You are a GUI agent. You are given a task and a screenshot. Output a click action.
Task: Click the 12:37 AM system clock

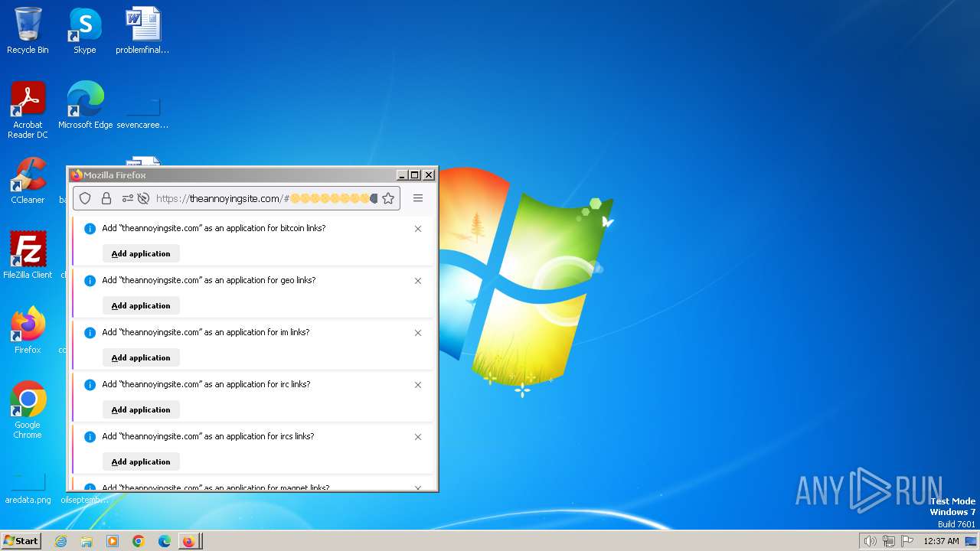(941, 541)
